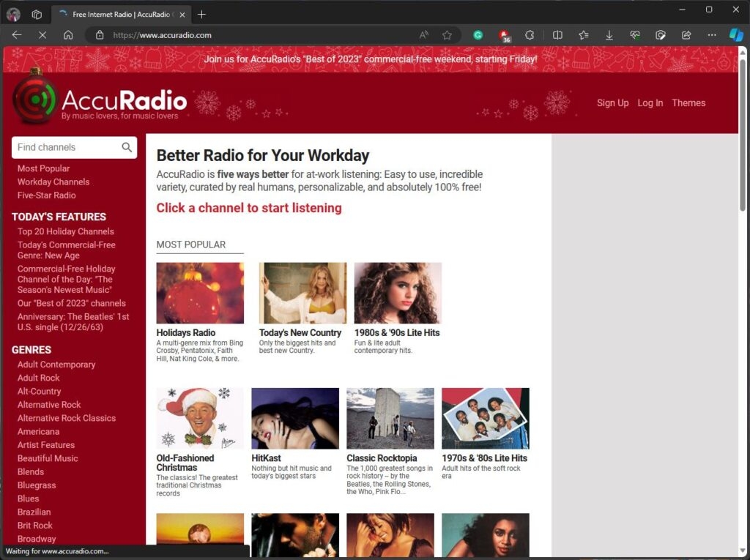The image size is (750, 560).
Task: Play Classic Rocktopia channel thumbnail
Action: tap(390, 419)
